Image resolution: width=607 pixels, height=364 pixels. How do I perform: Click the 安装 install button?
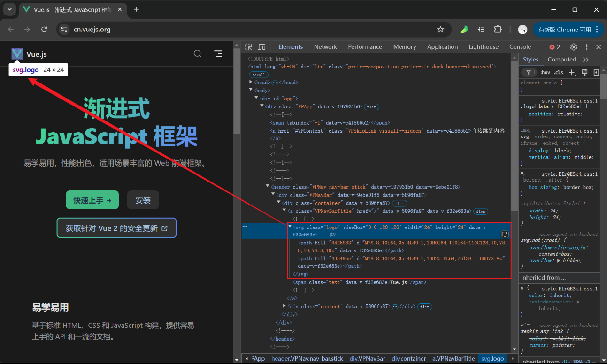[143, 200]
